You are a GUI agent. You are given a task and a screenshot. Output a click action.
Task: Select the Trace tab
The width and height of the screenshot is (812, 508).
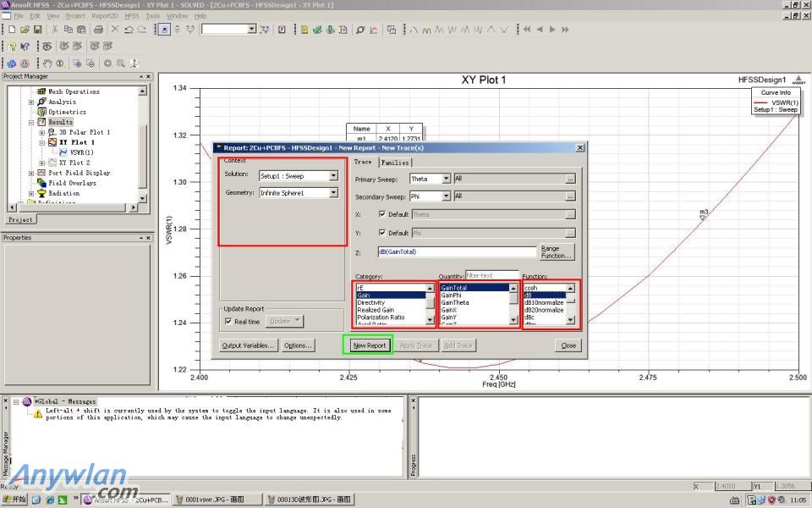tap(363, 162)
